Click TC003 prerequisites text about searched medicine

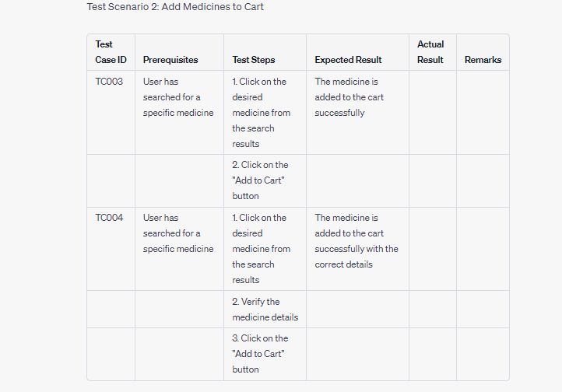(178, 97)
